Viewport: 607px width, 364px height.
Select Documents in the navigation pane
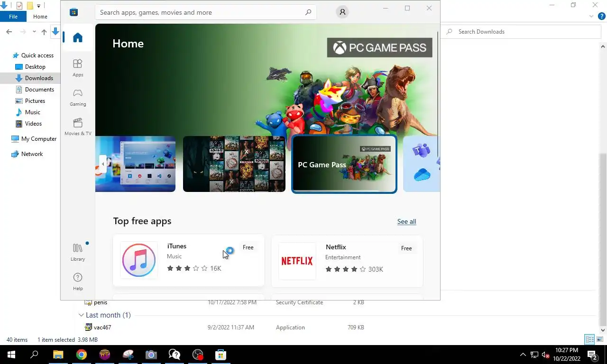point(39,90)
